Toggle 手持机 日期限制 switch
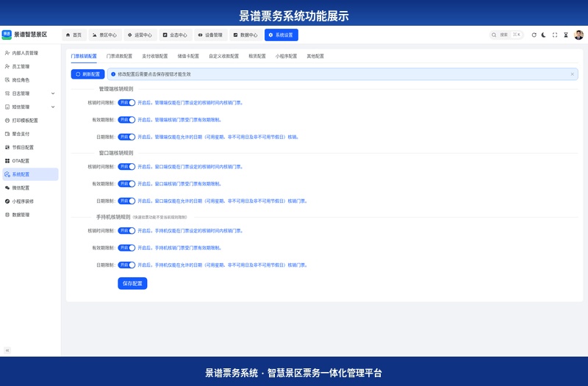This screenshot has height=386, width=588. point(126,265)
